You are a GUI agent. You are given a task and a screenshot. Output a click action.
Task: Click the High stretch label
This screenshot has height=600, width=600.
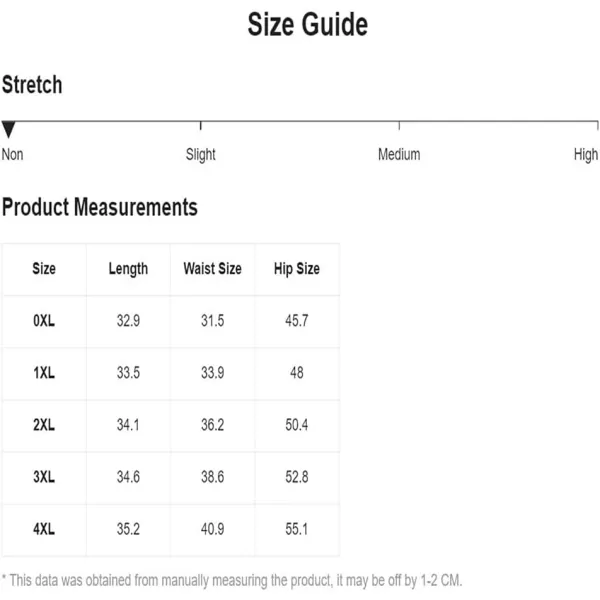click(585, 155)
